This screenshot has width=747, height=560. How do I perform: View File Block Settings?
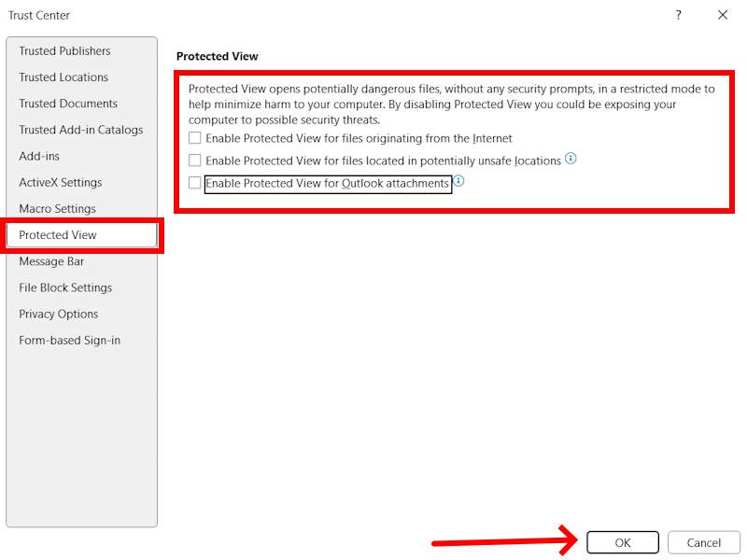(64, 287)
